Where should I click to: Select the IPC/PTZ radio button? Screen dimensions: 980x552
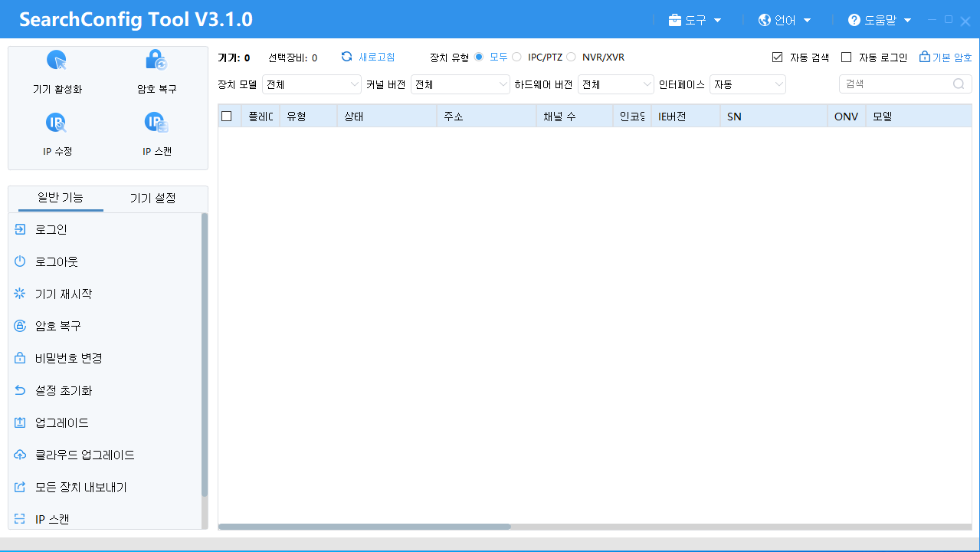coord(516,58)
